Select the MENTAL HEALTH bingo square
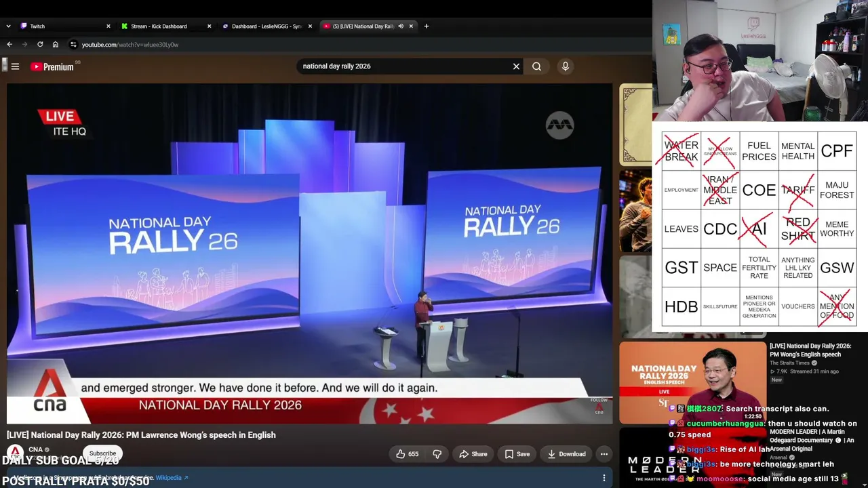The width and height of the screenshot is (868, 488). click(798, 151)
